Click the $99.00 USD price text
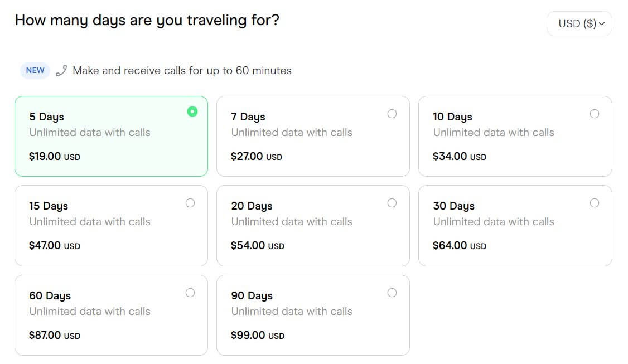628x364 pixels. [257, 336]
